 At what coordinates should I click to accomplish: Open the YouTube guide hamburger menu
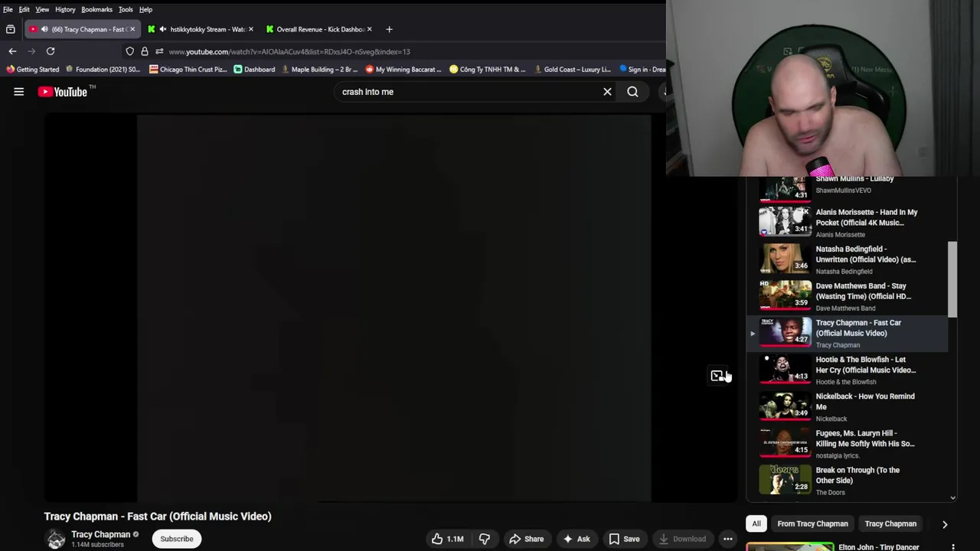19,92
